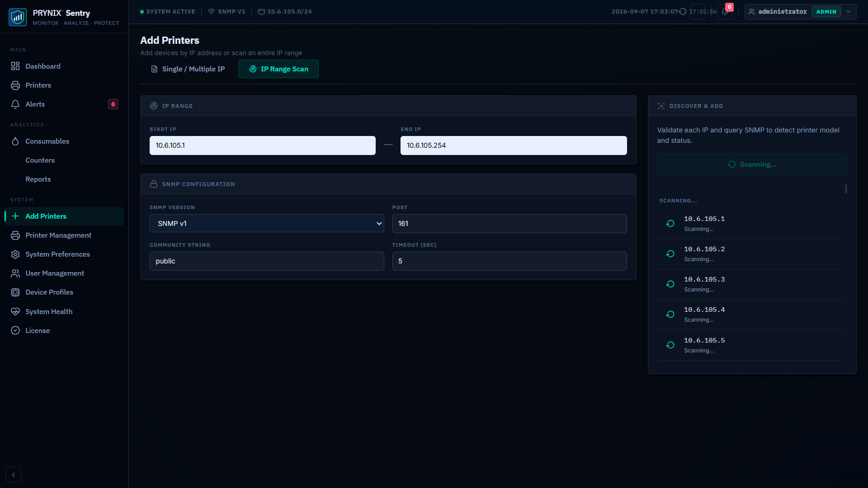Click the IP Range radar header icon

click(x=154, y=106)
